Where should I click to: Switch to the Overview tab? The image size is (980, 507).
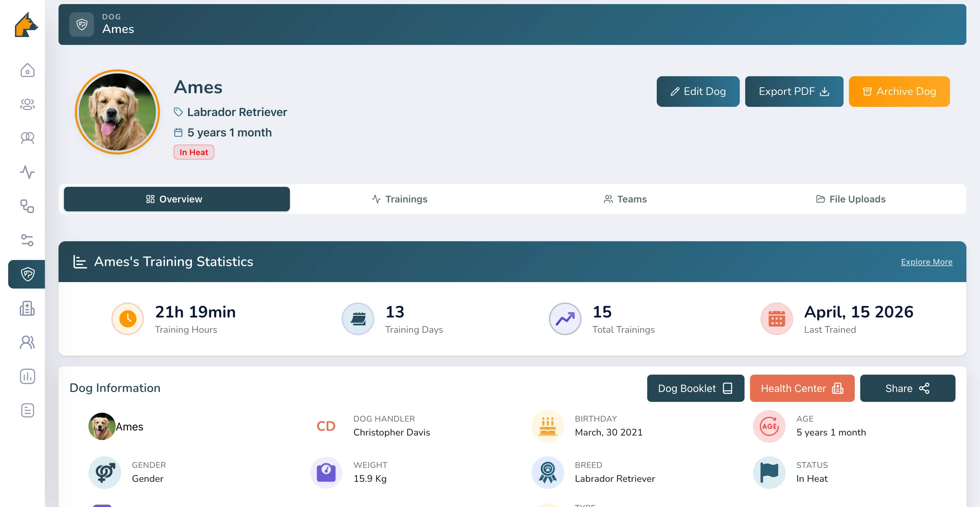(177, 199)
